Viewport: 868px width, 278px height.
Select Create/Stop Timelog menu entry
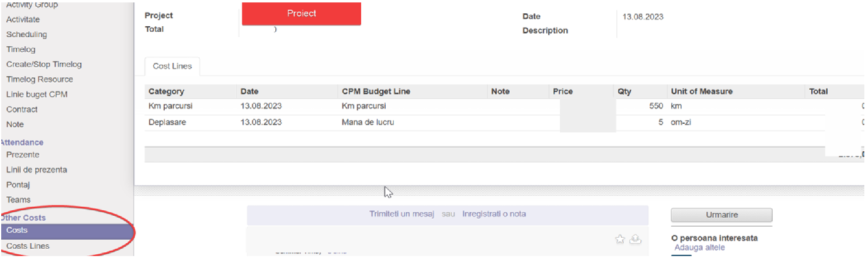pos(44,65)
